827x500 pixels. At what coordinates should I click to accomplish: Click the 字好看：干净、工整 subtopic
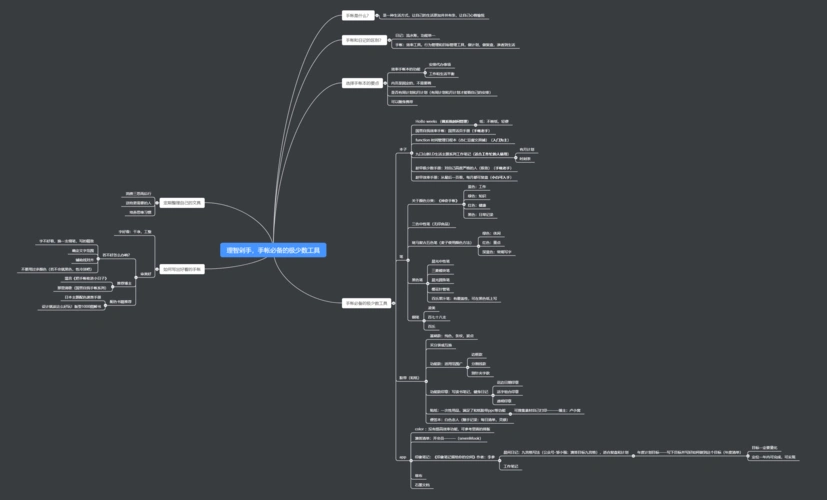(x=135, y=231)
